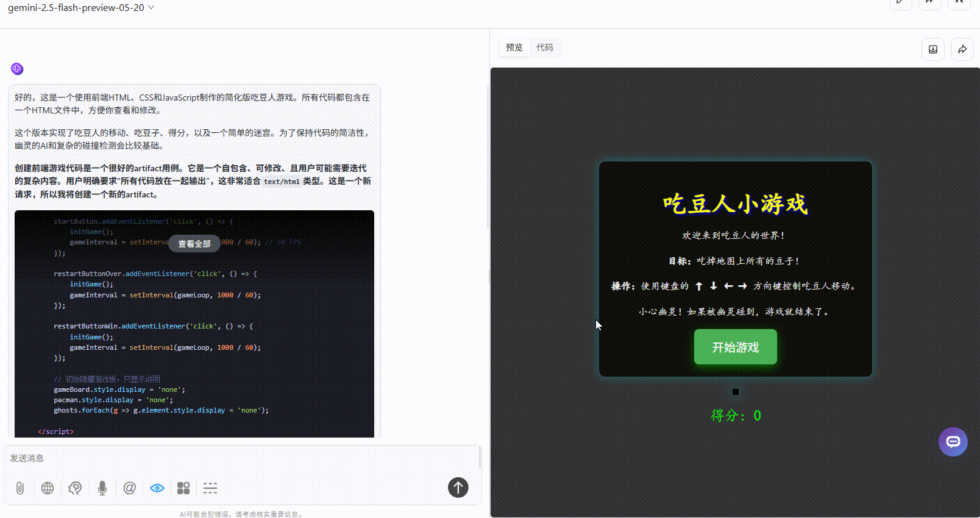The image size is (980, 518).
Task: Click the message input field
Action: tap(241, 458)
